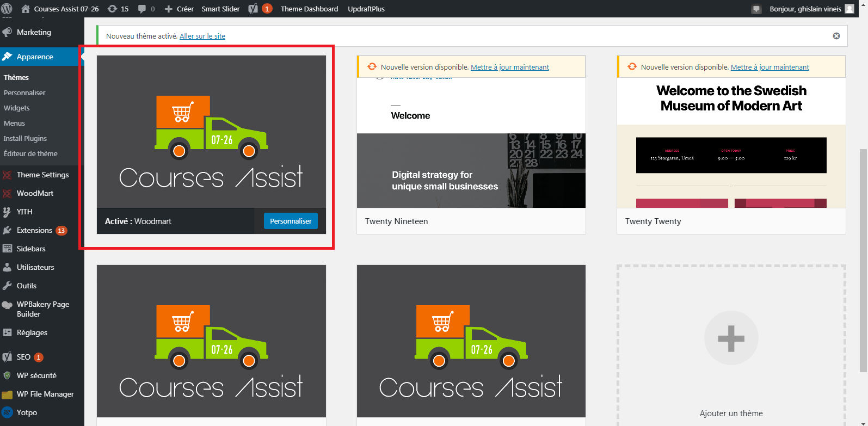Click the home icon beside Courses Assist 07-26
The height and width of the screenshot is (426, 868).
tap(25, 9)
